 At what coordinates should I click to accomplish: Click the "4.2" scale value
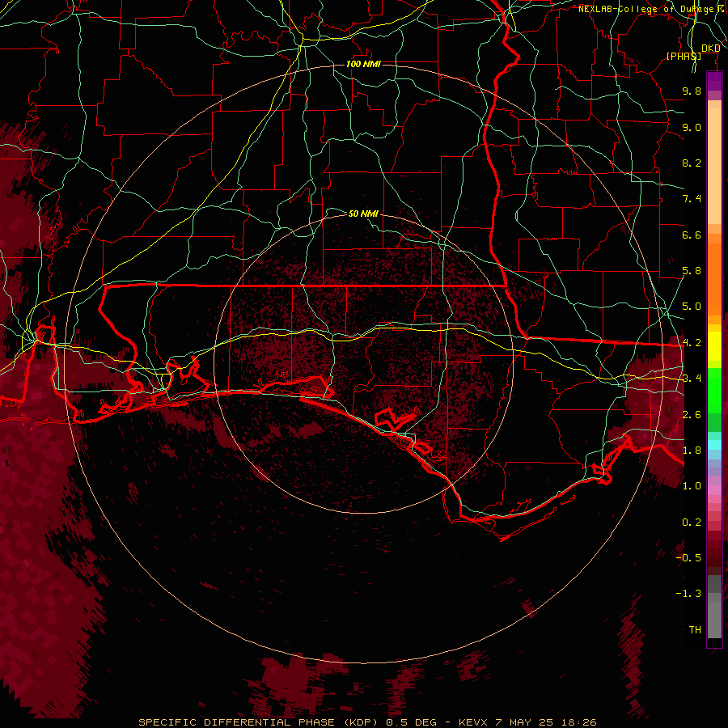(692, 343)
